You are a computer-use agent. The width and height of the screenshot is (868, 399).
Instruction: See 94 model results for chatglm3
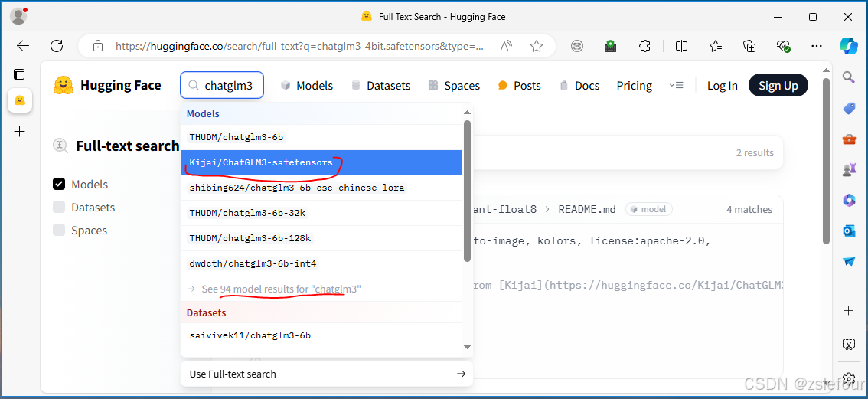(x=321, y=289)
